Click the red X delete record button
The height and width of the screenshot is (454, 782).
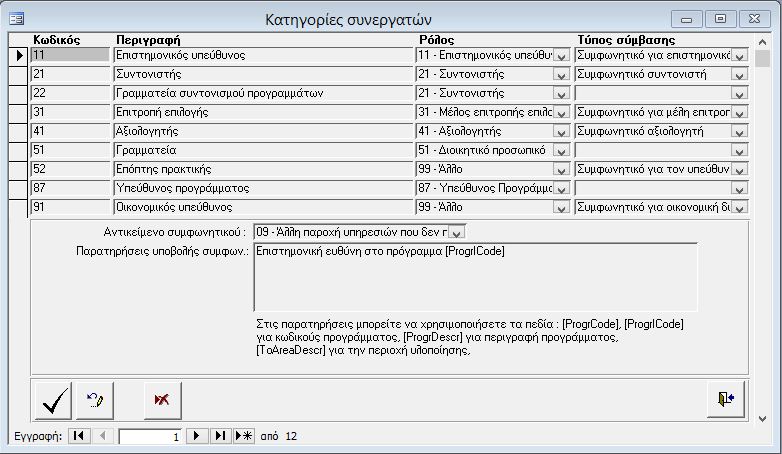click(161, 399)
